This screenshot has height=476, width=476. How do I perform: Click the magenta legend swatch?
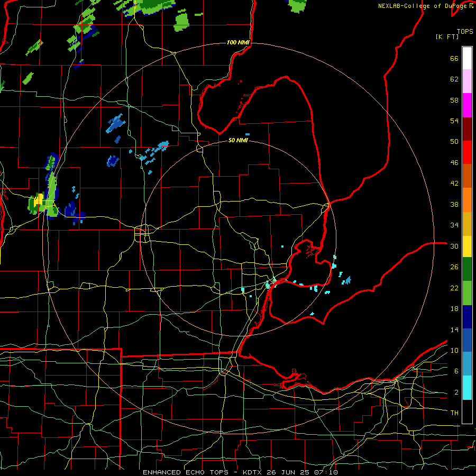pos(467,105)
